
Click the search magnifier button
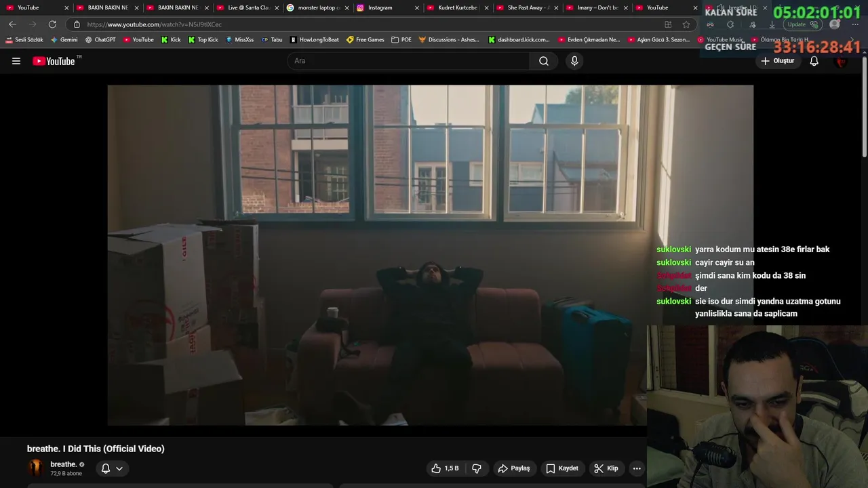coord(544,61)
